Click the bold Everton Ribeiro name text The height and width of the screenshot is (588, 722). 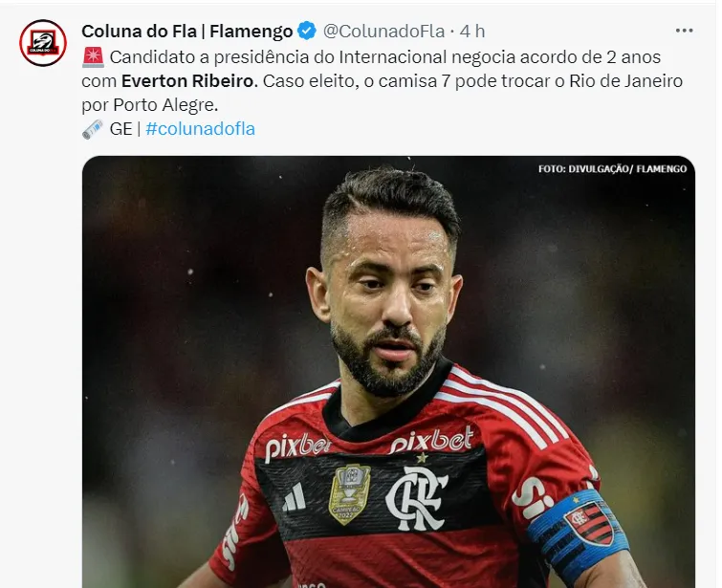point(187,81)
